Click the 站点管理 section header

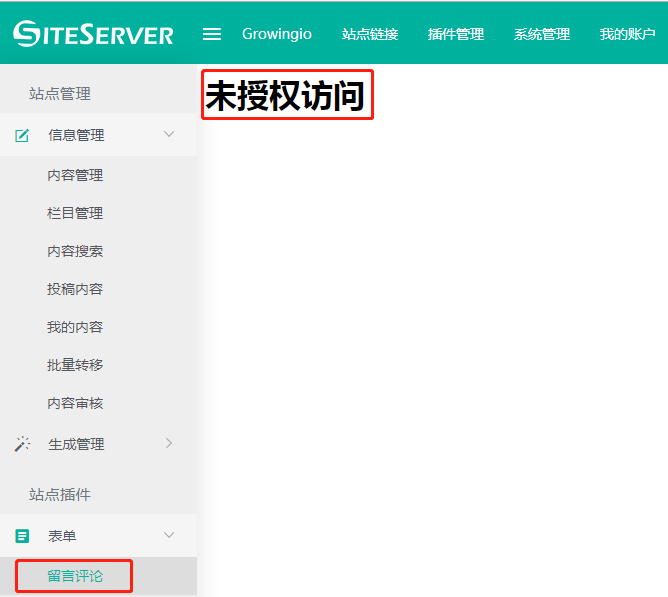60,93
